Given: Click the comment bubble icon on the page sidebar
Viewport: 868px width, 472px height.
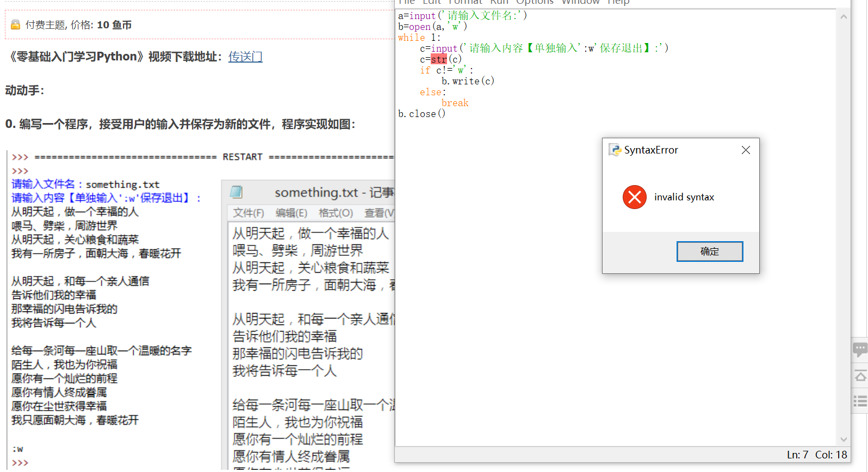Looking at the screenshot, I should (x=860, y=349).
